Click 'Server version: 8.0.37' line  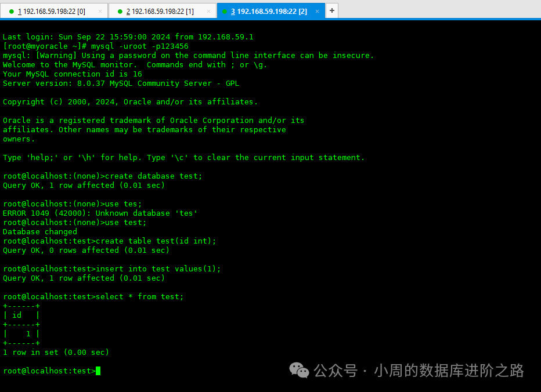[x=121, y=84]
